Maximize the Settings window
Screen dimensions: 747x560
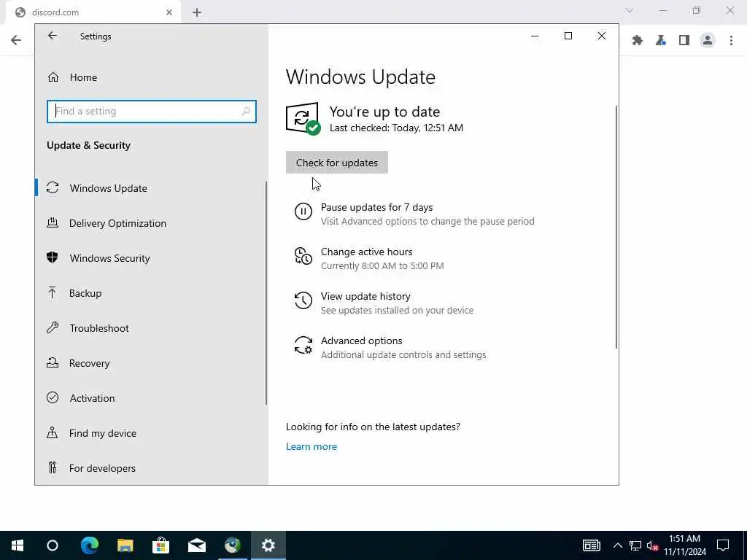click(x=568, y=36)
